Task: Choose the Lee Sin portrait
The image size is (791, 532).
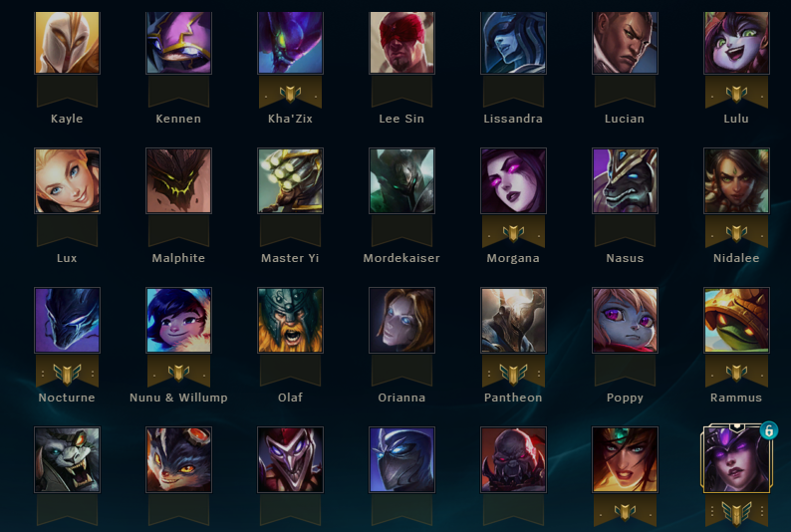Action: click(x=401, y=43)
